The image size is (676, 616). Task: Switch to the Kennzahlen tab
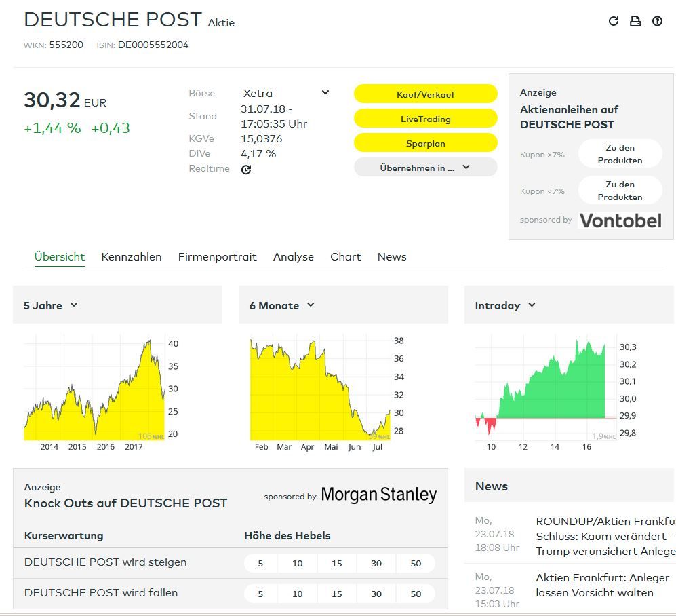pos(132,256)
